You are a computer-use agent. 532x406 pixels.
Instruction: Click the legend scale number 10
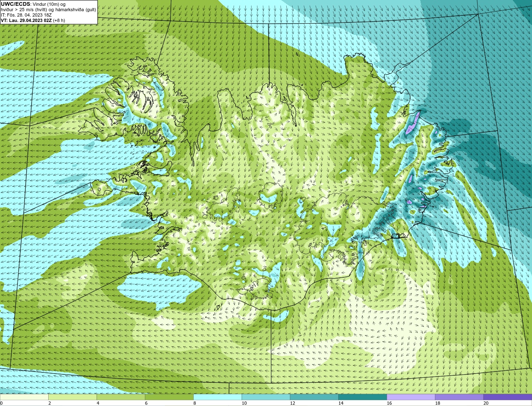(244, 403)
